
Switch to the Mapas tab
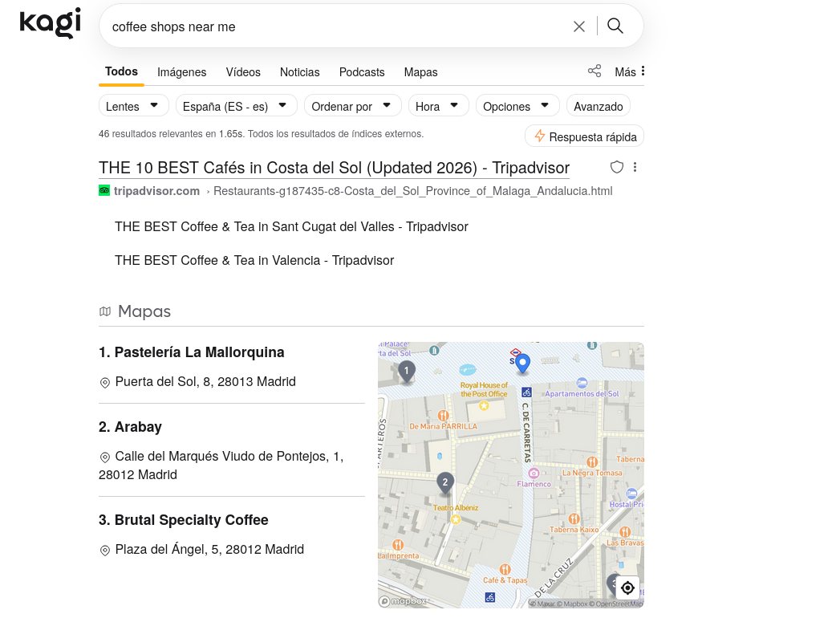pyautogui.click(x=420, y=72)
